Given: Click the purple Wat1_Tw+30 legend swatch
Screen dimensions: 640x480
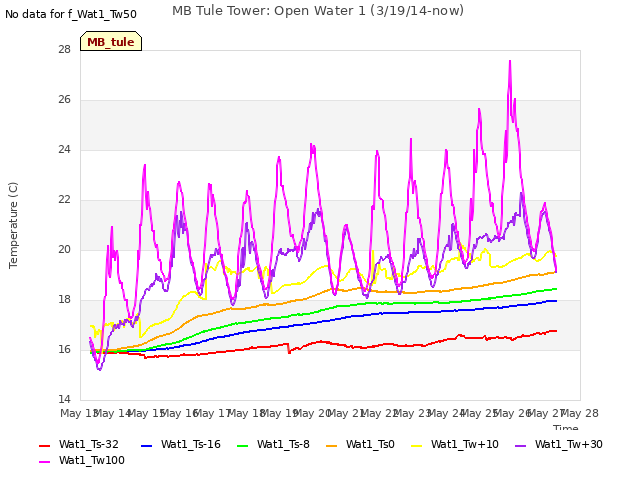Looking at the screenshot, I should 521,445.
